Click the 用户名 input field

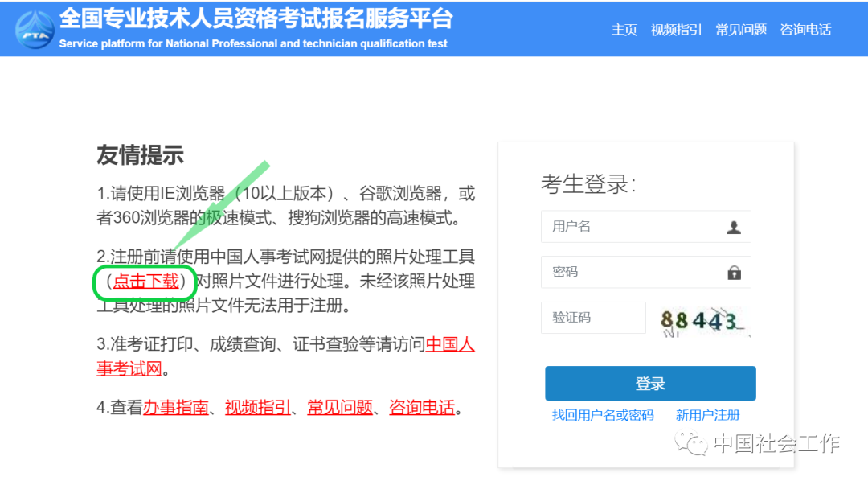pos(646,227)
